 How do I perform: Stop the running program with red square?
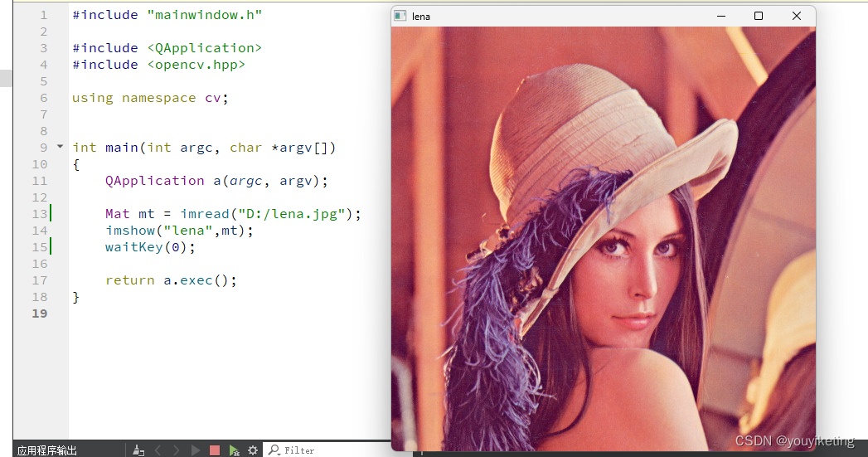click(215, 450)
